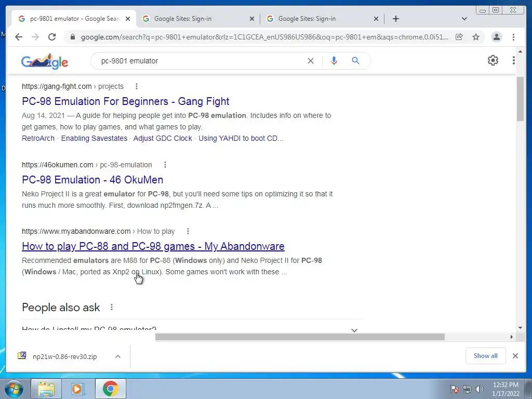The height and width of the screenshot is (399, 532).
Task: Go back to the previous page
Action: pos(19,37)
